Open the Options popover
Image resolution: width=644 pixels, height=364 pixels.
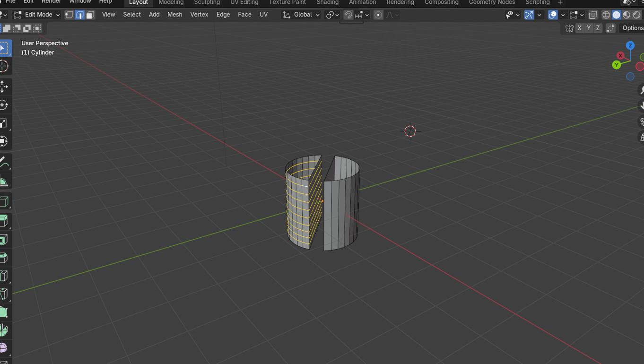coord(632,28)
